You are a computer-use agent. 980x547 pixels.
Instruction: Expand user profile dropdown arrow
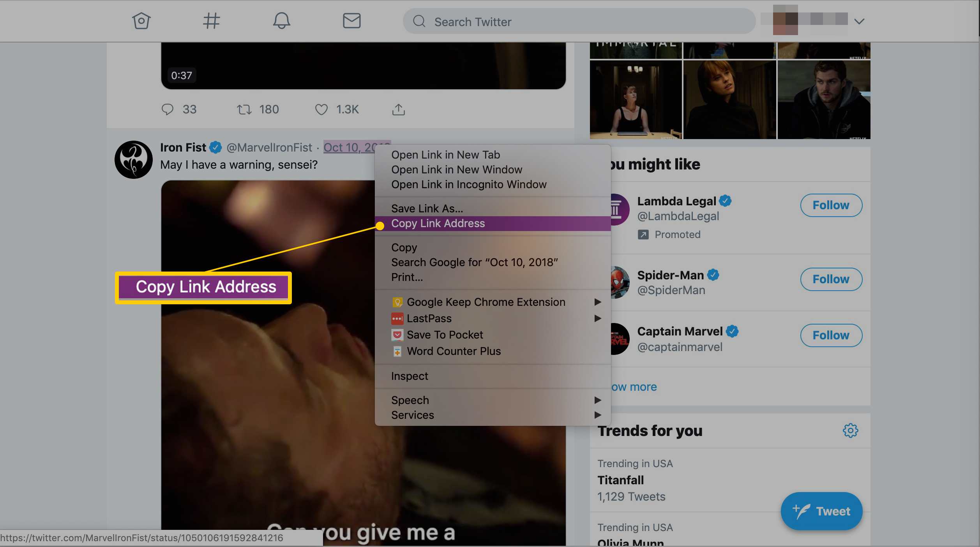click(x=860, y=20)
